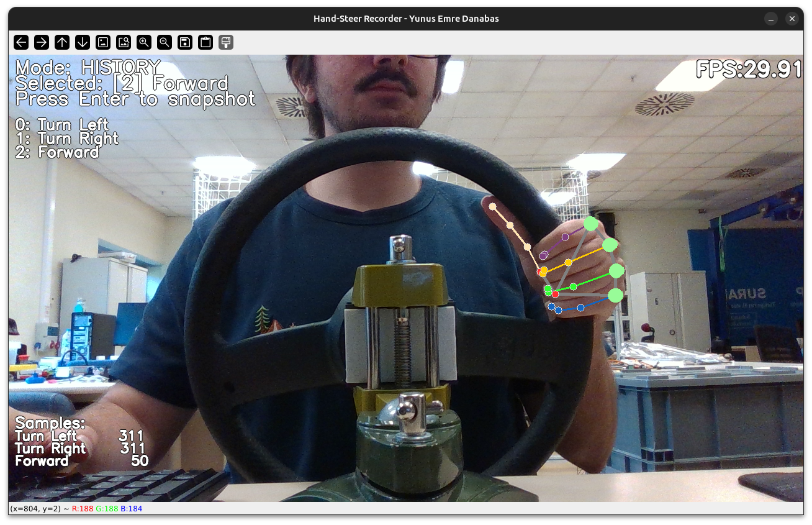Image resolution: width=812 pixels, height=525 pixels.
Task: Click the pan down arrow icon
Action: click(x=83, y=42)
